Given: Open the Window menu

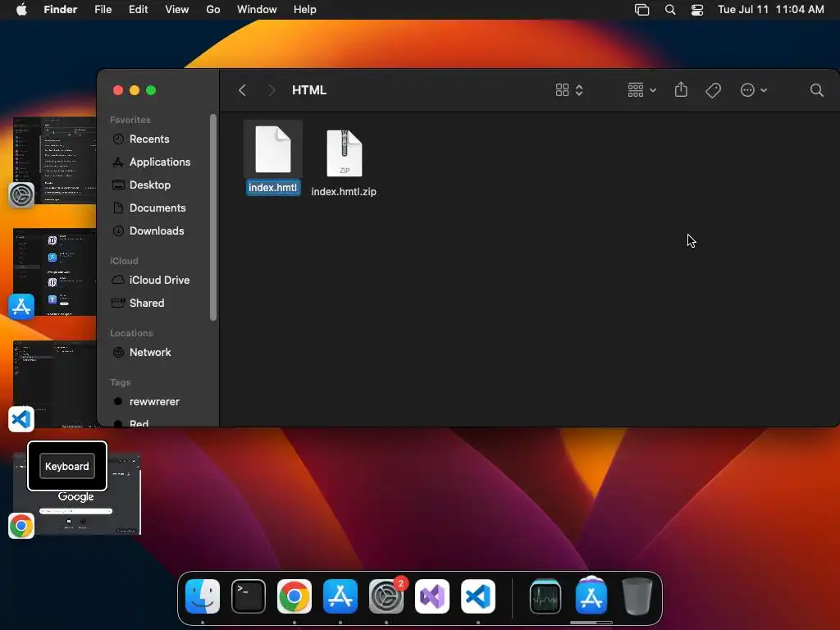Looking at the screenshot, I should click(x=257, y=10).
